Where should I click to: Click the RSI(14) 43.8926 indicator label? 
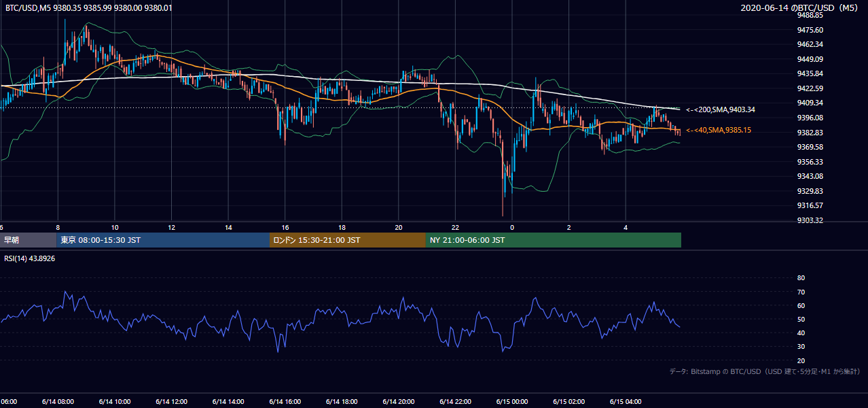[29, 258]
